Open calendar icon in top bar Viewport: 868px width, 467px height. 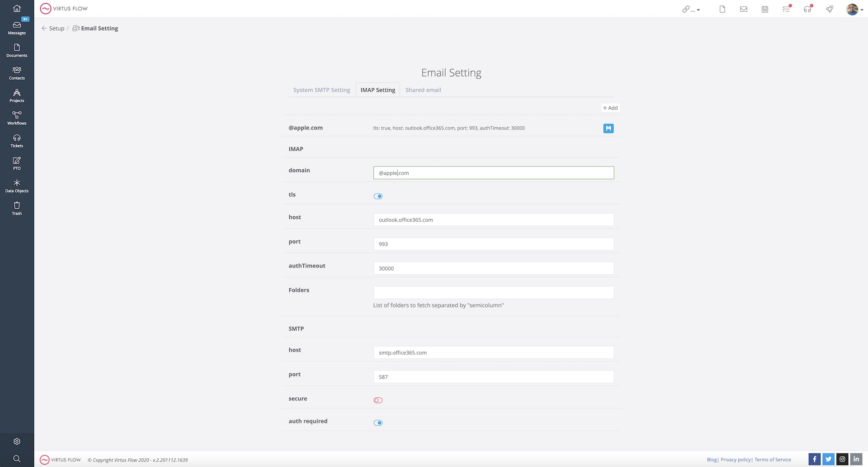[x=765, y=9]
